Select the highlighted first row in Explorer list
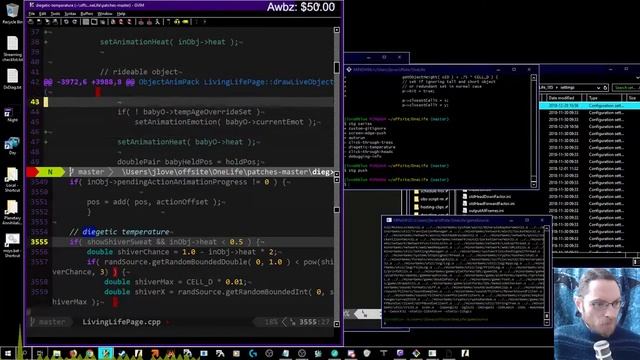This screenshot has width=640, height=360. pos(590,106)
